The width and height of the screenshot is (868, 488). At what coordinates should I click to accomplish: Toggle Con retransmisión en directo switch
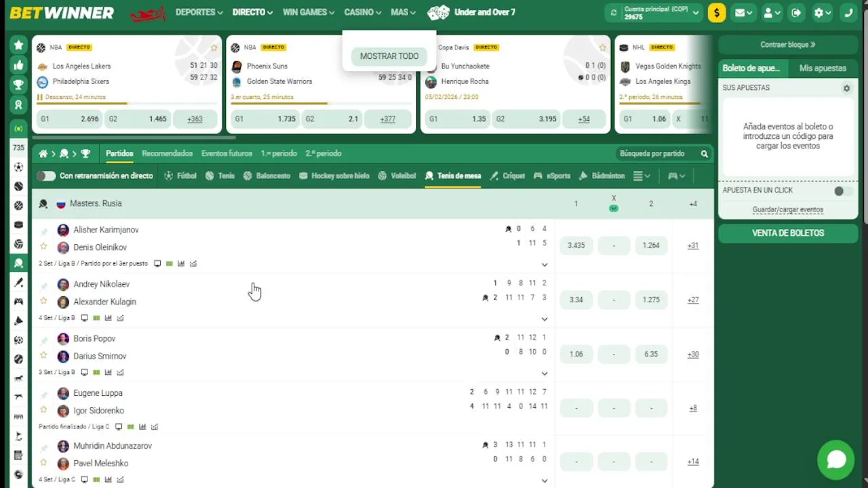click(x=46, y=176)
